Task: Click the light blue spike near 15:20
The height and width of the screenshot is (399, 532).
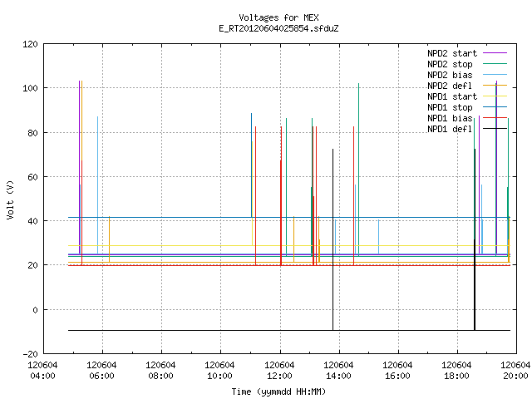Action: click(x=379, y=237)
